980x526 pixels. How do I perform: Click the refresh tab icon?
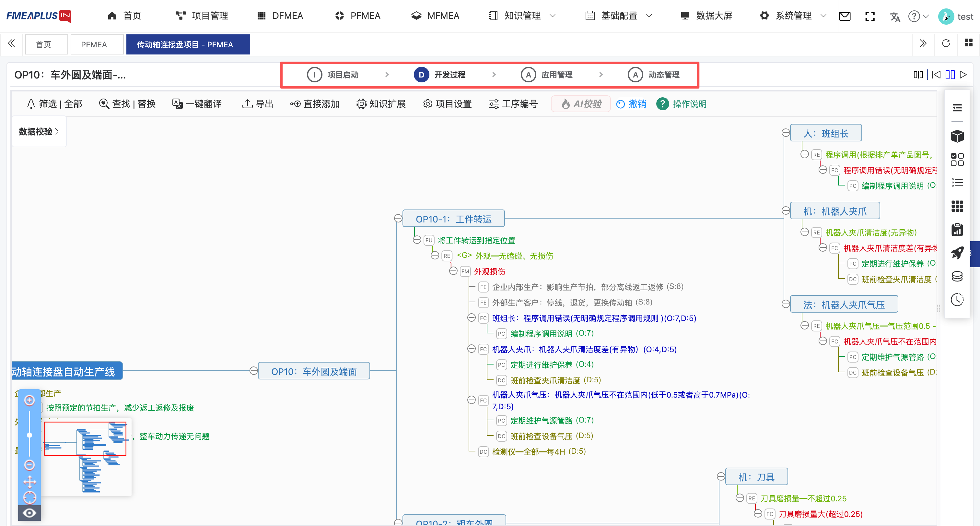[946, 43]
